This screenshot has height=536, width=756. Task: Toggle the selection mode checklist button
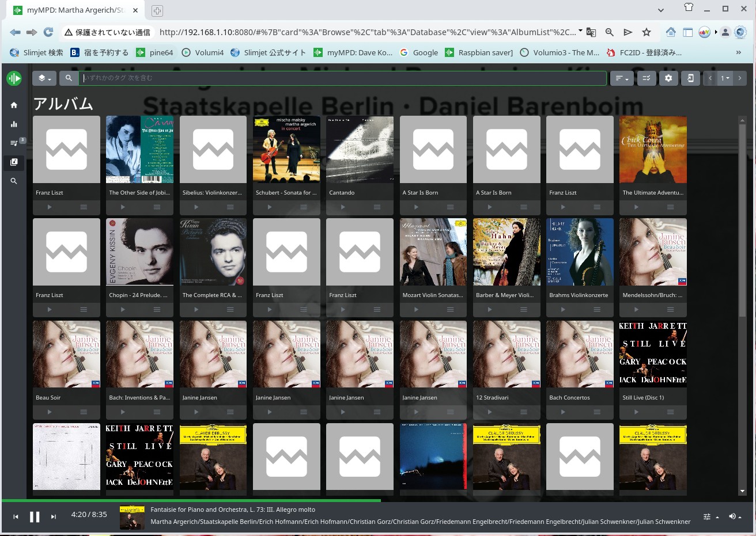(647, 78)
